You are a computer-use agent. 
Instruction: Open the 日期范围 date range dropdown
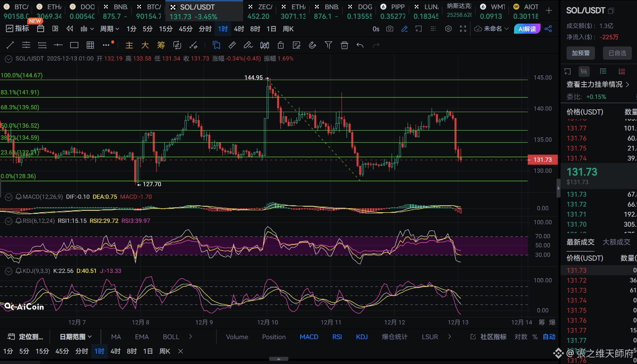pos(76,337)
